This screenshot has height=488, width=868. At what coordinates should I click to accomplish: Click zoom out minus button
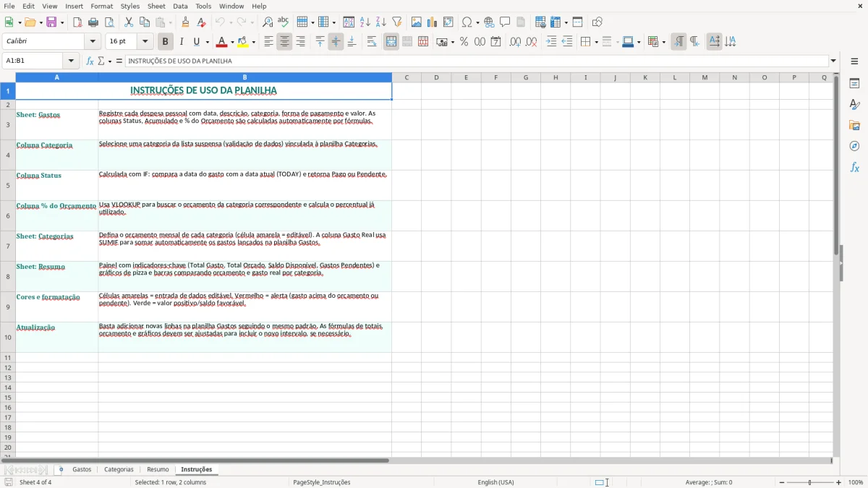click(781, 482)
